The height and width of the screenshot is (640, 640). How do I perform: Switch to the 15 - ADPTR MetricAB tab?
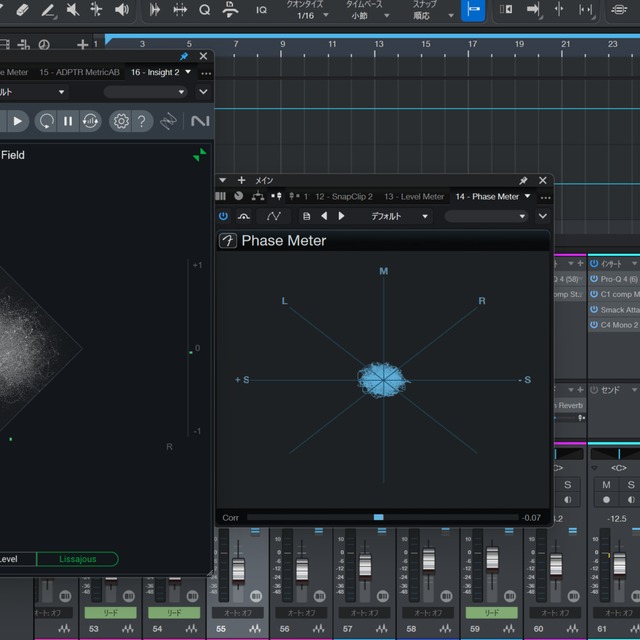coord(80,72)
